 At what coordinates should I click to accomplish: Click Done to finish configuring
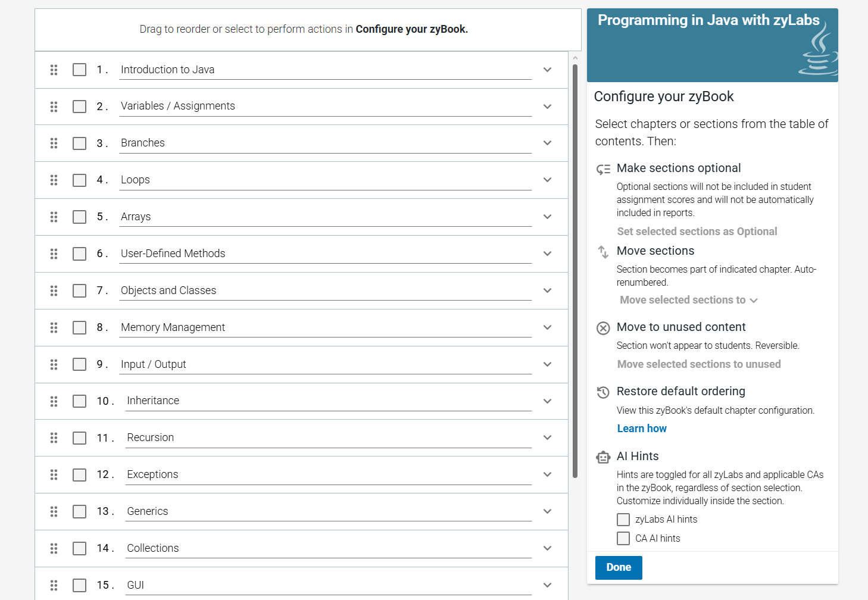click(x=619, y=568)
